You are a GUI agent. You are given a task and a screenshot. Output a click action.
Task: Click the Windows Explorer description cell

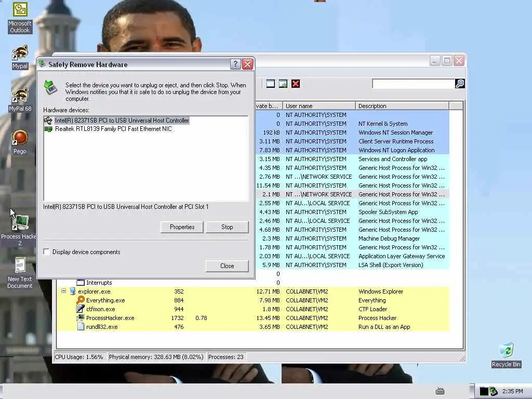(381, 291)
